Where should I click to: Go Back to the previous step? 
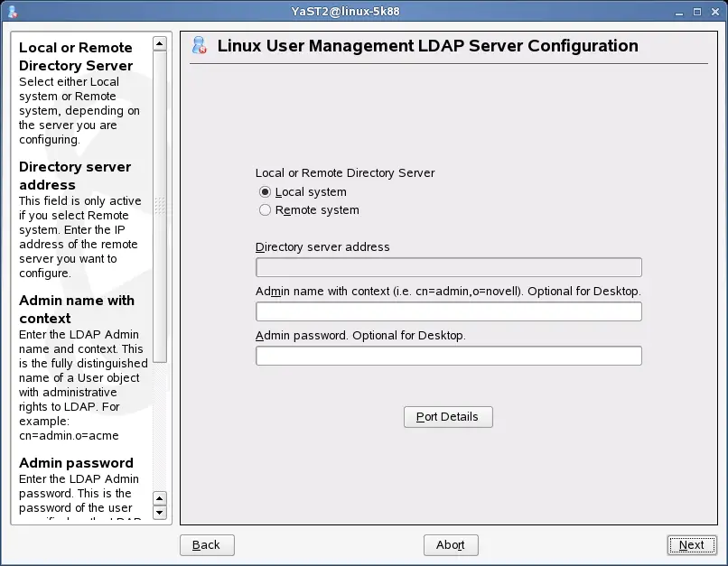(207, 545)
